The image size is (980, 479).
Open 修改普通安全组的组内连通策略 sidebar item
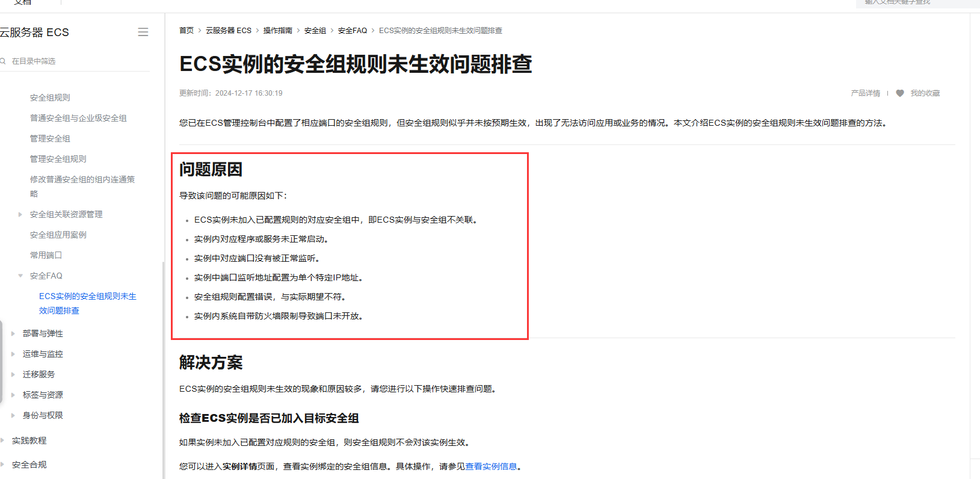(82, 187)
